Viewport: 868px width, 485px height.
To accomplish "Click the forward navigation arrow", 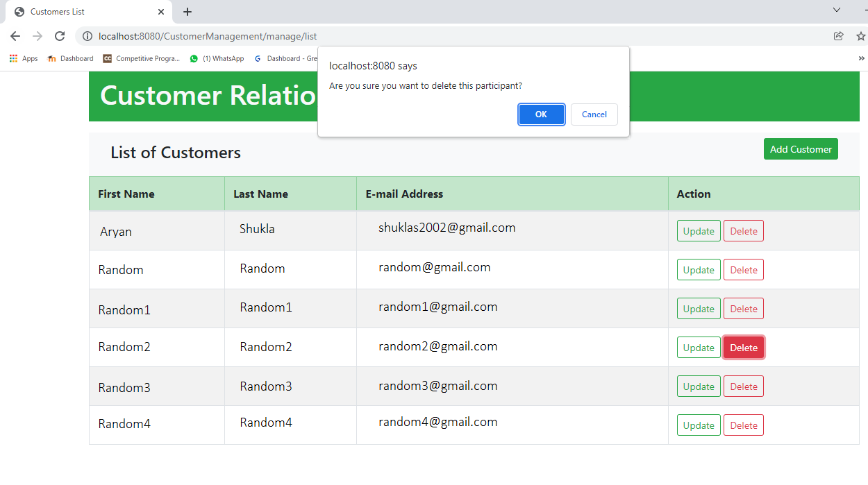I will (37, 36).
